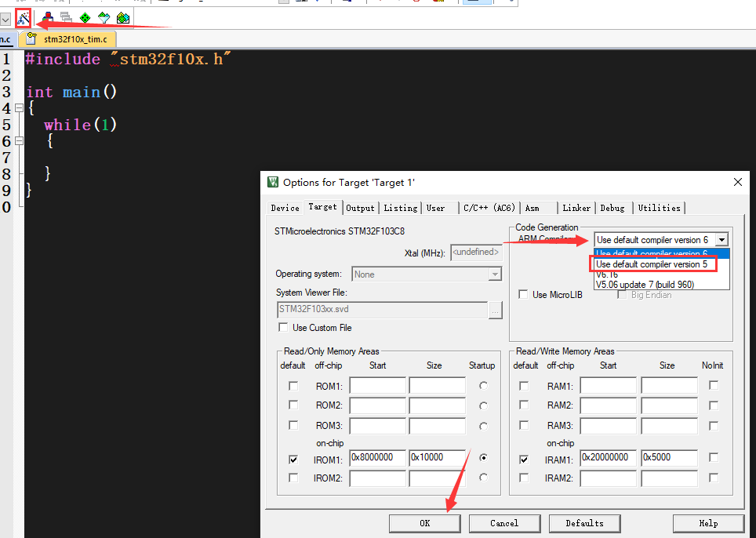Close the Options for Target dialog

(737, 182)
